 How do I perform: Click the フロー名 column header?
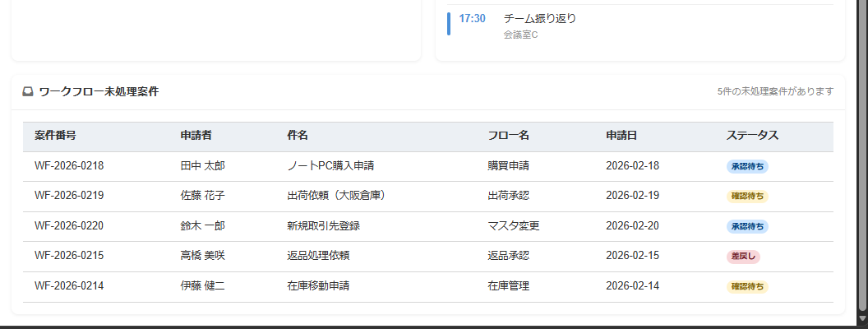509,136
